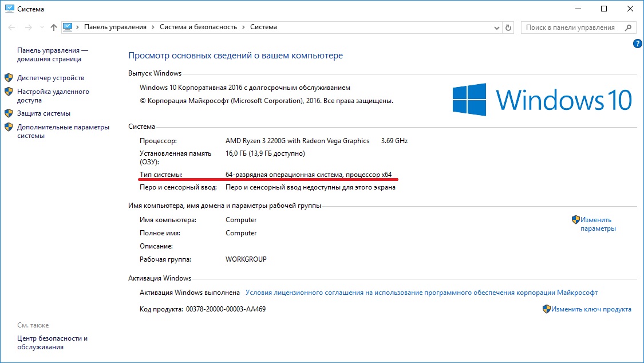Click shield icon next to Изменить параметры

[575, 220]
